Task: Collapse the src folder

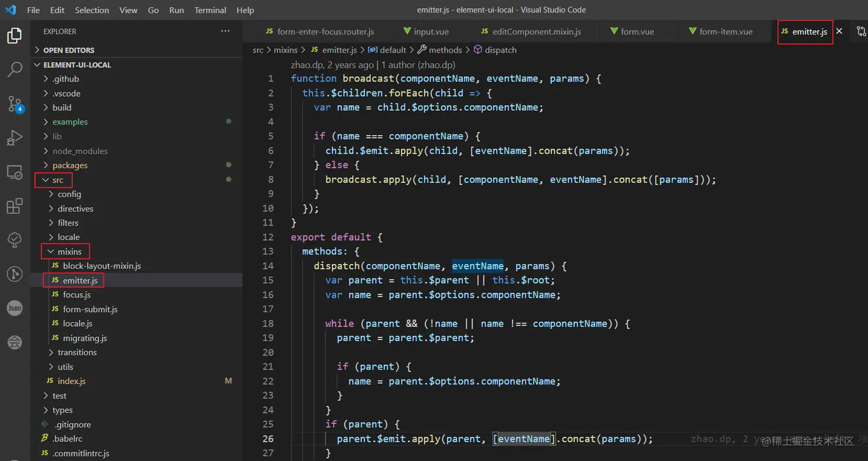Action: pos(137,180)
